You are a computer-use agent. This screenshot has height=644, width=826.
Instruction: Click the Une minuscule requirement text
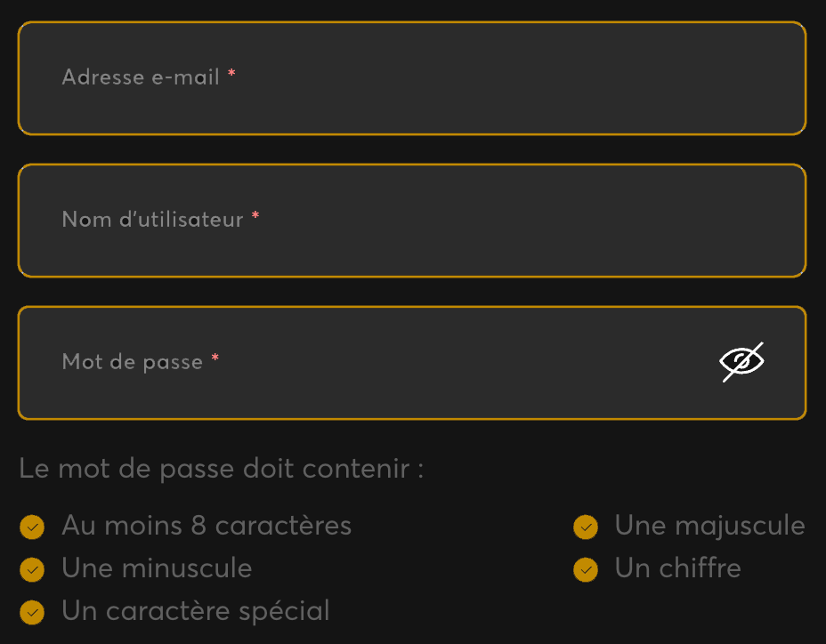(157, 568)
